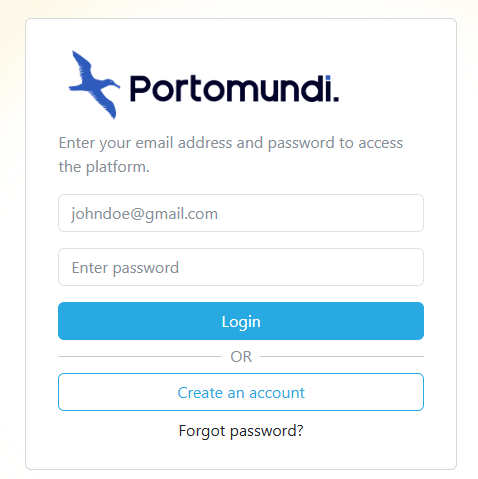
Task: Focus the Enter password field
Action: (241, 267)
